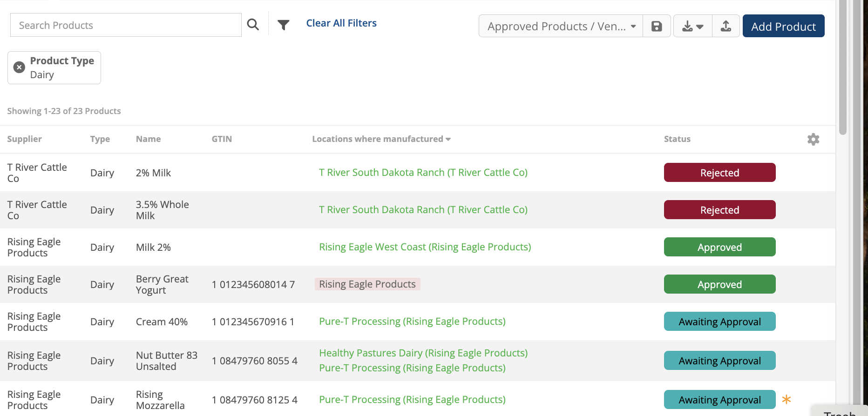Click the Type column header
Viewport: 868px width, 416px height.
point(100,139)
